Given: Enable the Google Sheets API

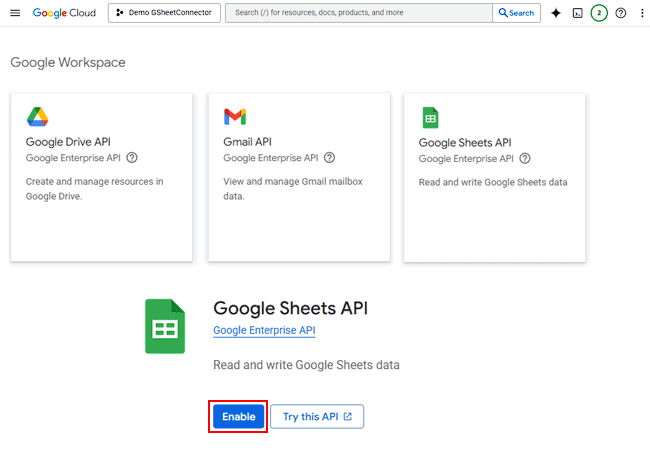Looking at the screenshot, I should pos(239,417).
